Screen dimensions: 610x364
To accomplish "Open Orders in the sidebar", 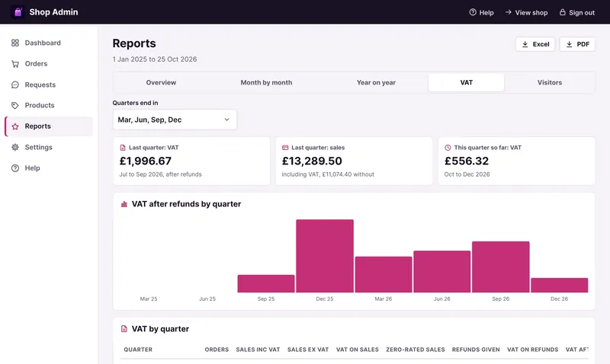I will (49, 64).
